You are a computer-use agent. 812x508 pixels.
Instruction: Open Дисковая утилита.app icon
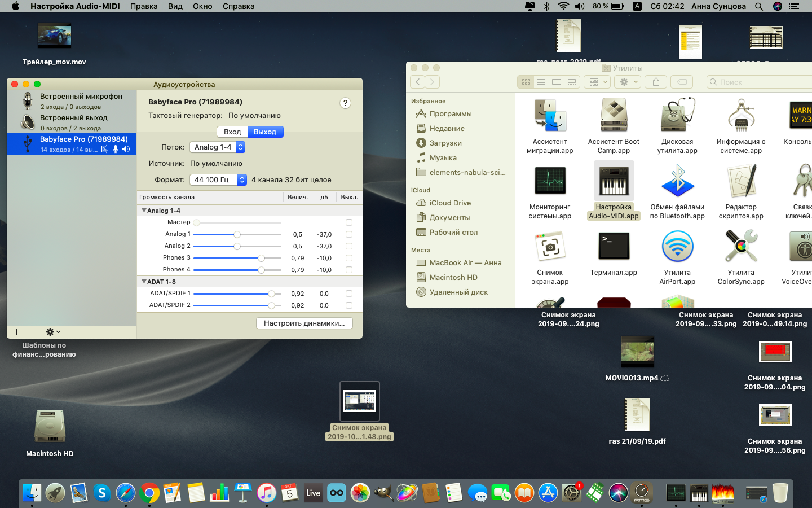click(677, 116)
